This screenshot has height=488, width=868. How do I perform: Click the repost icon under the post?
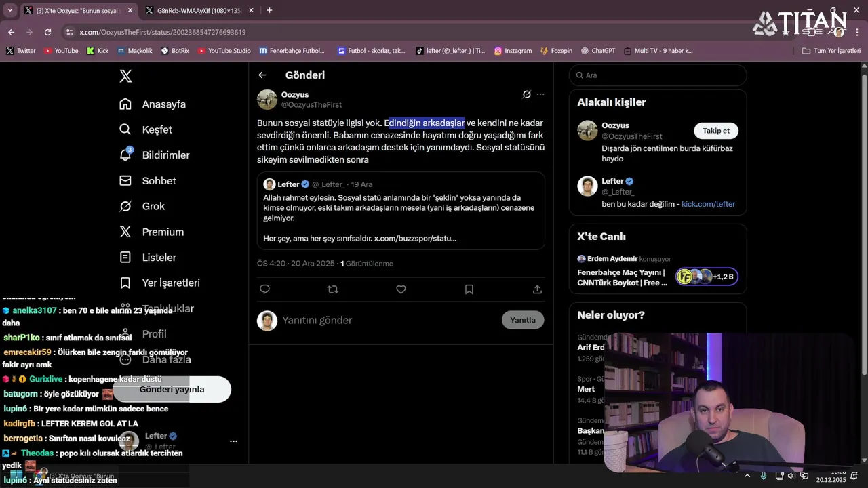[x=332, y=289]
